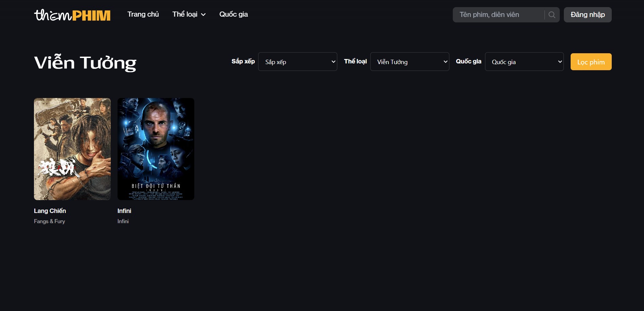
Task: Click the Thể loại filter label
Action: (355, 61)
